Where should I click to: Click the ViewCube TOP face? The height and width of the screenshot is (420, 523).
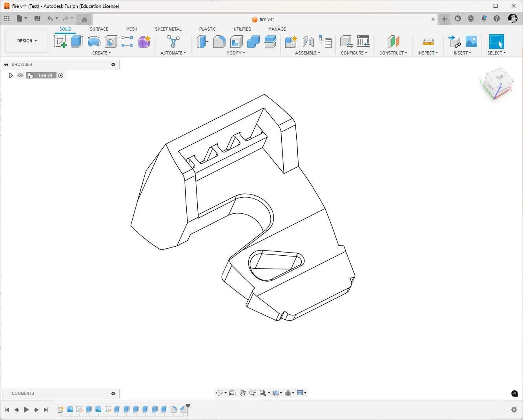point(499,77)
